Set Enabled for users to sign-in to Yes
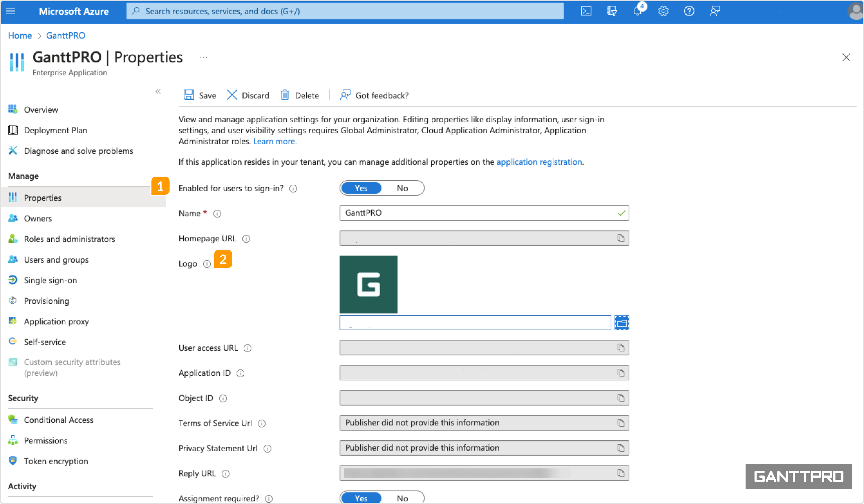Screen dimensions: 864x504 [361, 188]
